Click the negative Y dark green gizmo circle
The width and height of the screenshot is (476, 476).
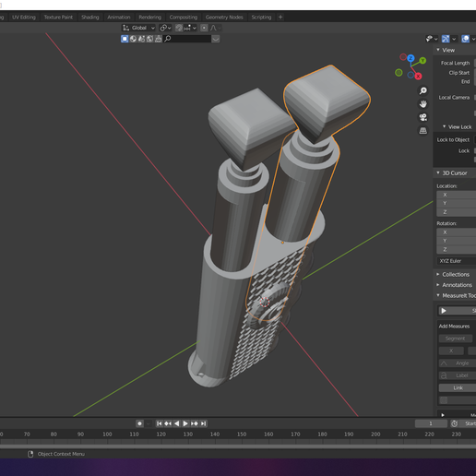click(399, 73)
